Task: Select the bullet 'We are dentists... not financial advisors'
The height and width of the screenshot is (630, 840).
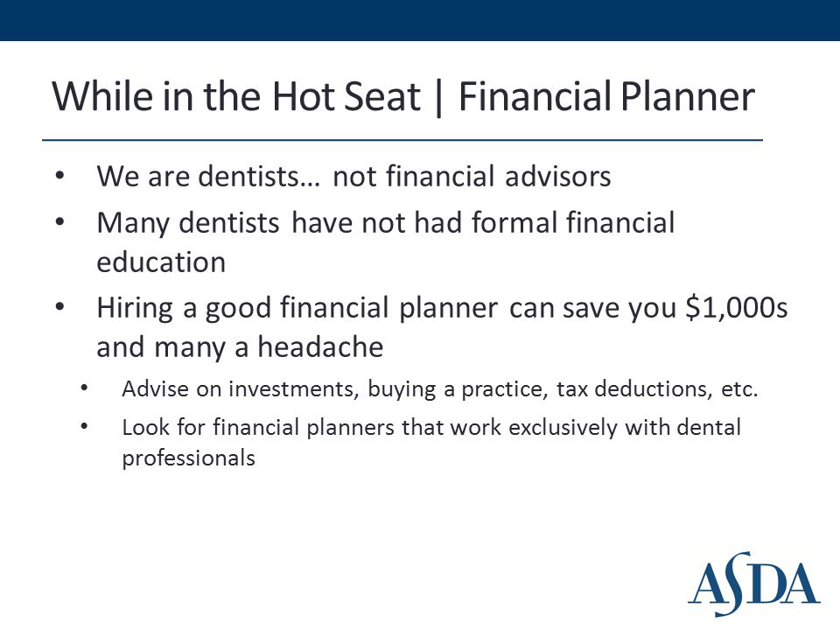Action: (353, 176)
